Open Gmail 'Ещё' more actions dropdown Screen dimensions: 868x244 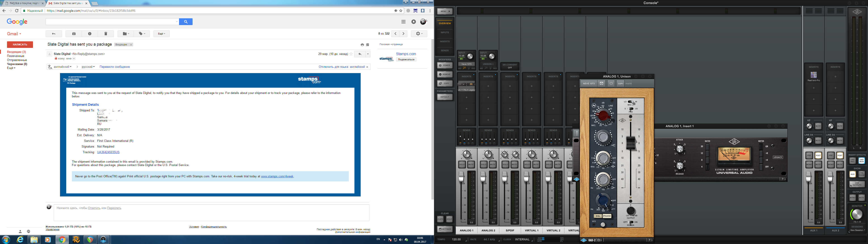161,34
